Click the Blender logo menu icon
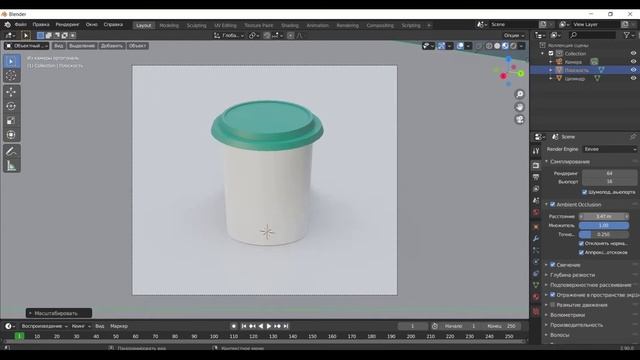The width and height of the screenshot is (640, 360). coord(7,25)
